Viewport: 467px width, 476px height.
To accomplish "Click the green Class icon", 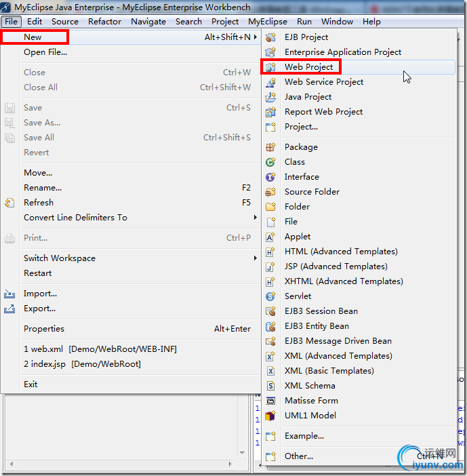I will click(270, 162).
